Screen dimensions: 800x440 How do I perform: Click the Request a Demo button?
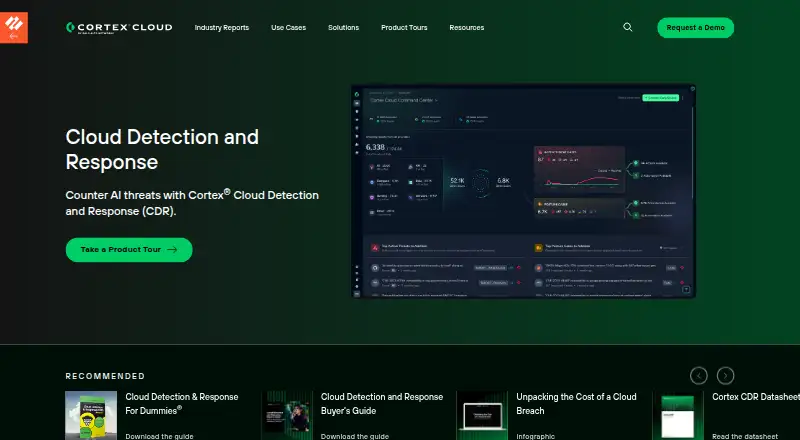(695, 28)
